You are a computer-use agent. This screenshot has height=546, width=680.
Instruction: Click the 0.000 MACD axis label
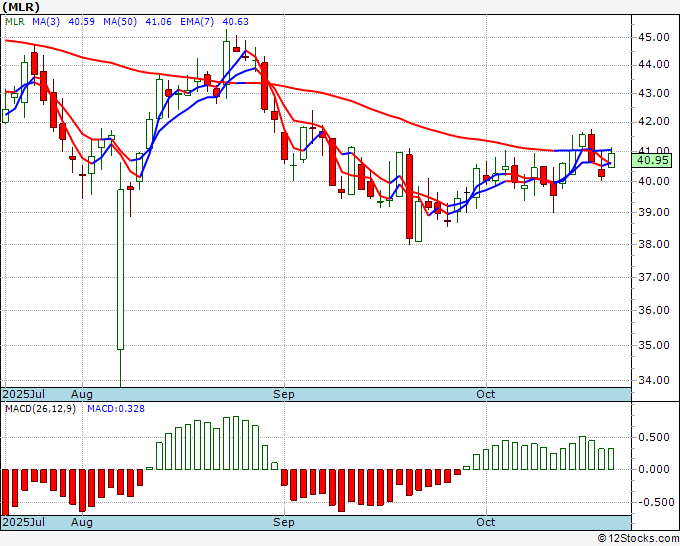point(654,469)
